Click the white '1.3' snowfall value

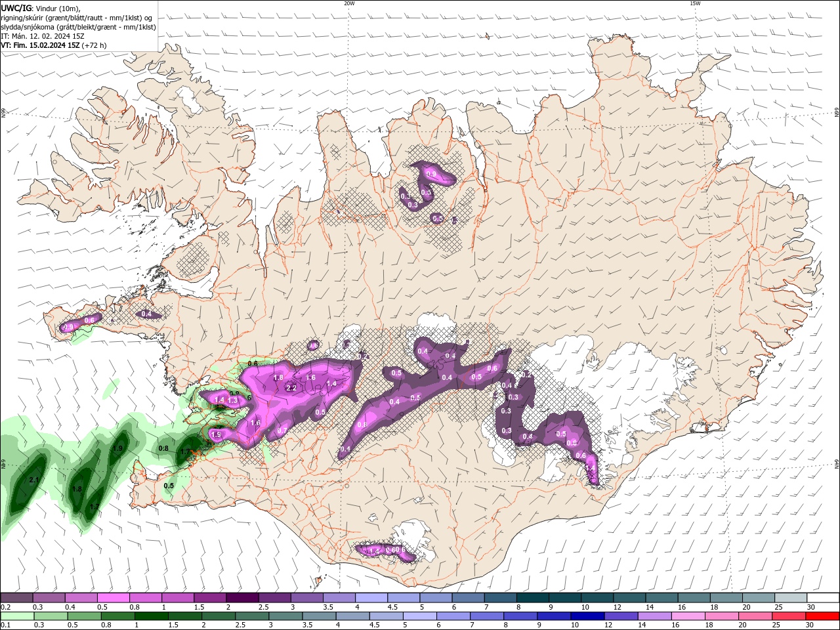(x=232, y=400)
